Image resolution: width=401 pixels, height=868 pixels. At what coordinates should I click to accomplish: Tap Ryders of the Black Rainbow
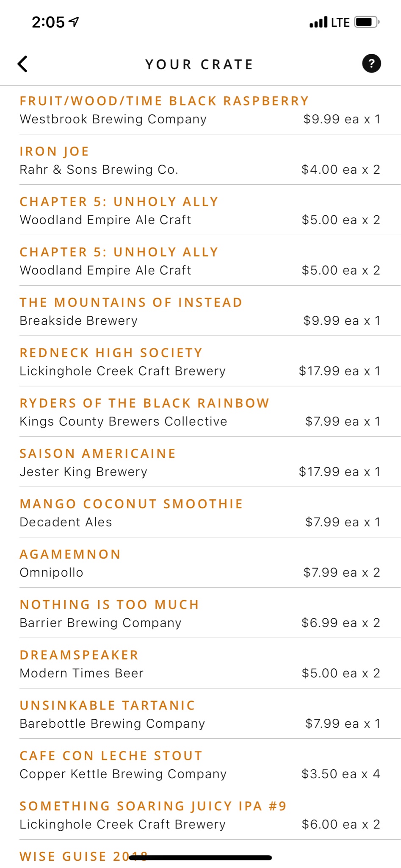pyautogui.click(x=144, y=403)
